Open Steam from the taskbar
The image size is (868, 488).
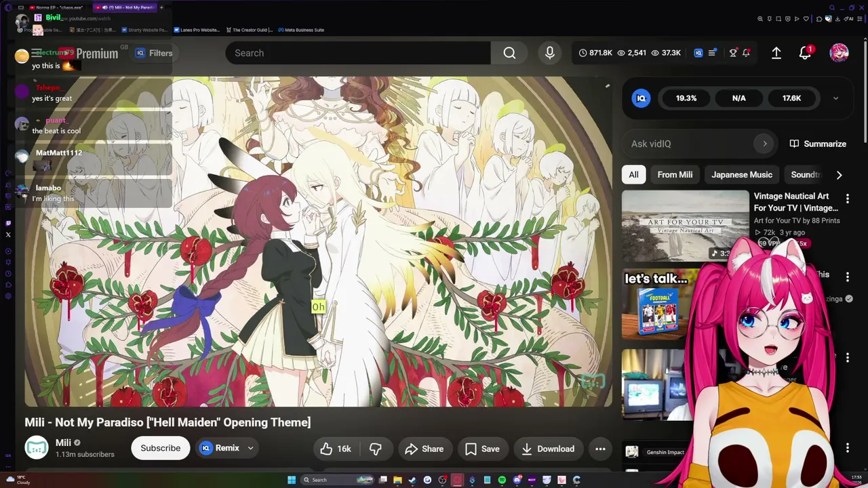point(412,480)
